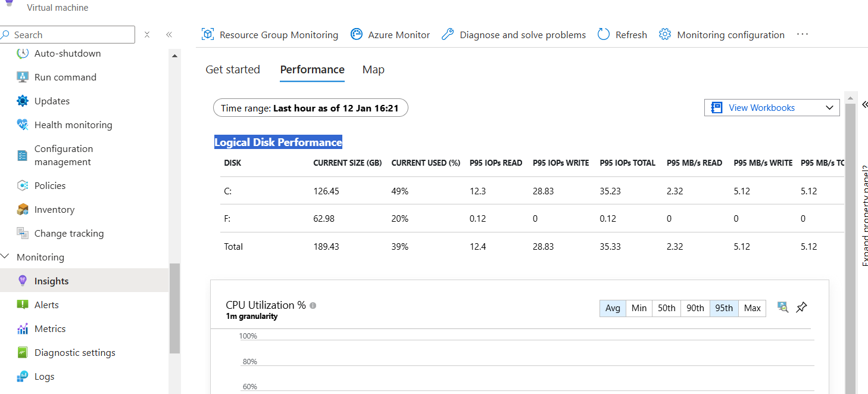Click the Diagnostic settings icon
Screen dimensions: 868x394
point(23,352)
